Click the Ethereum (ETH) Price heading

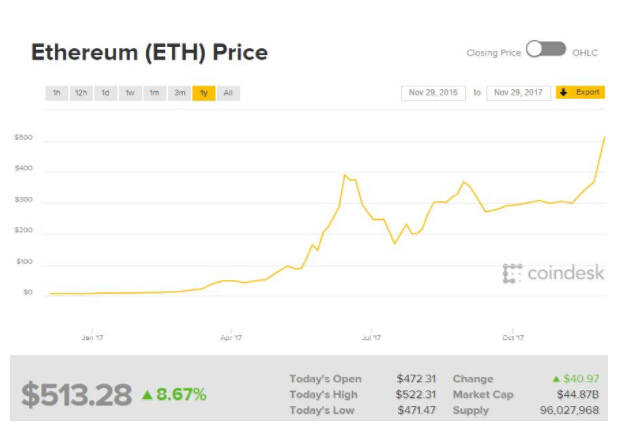[x=149, y=51]
